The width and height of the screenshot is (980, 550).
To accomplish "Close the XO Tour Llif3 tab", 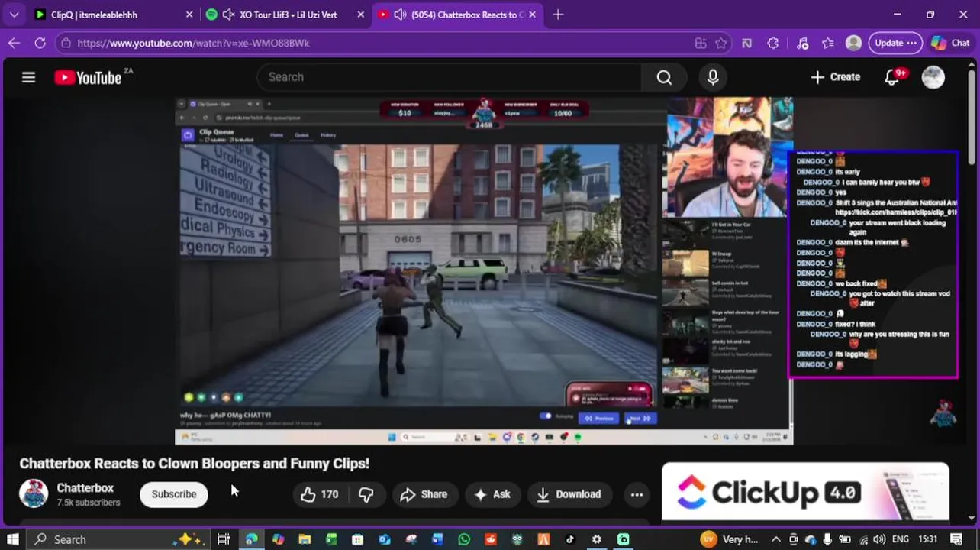I will coord(361,15).
